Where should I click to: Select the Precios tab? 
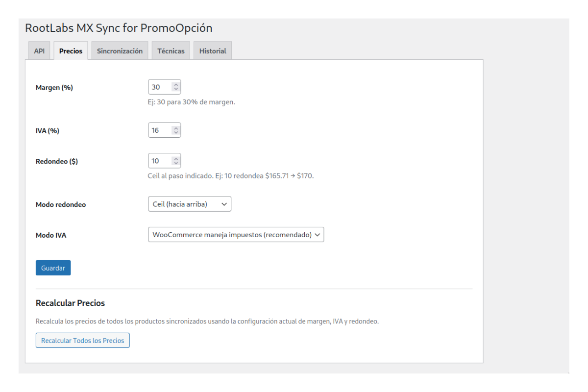[70, 50]
